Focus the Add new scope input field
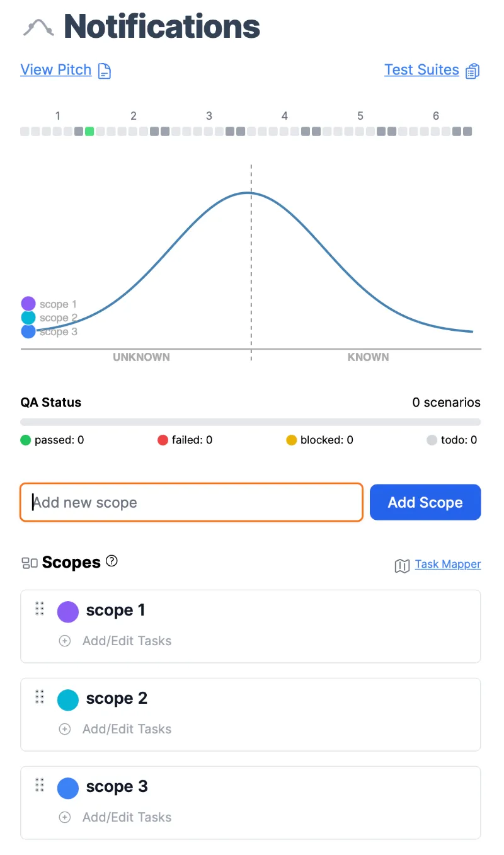The width and height of the screenshot is (504, 855). 192,502
